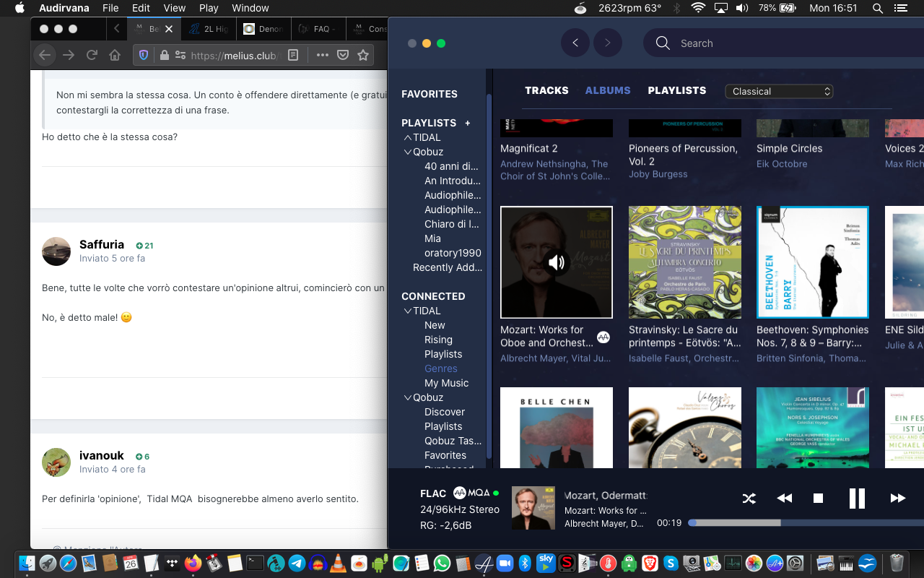Toggle shuffle playback icon
Image resolution: width=924 pixels, height=578 pixels.
[749, 499]
